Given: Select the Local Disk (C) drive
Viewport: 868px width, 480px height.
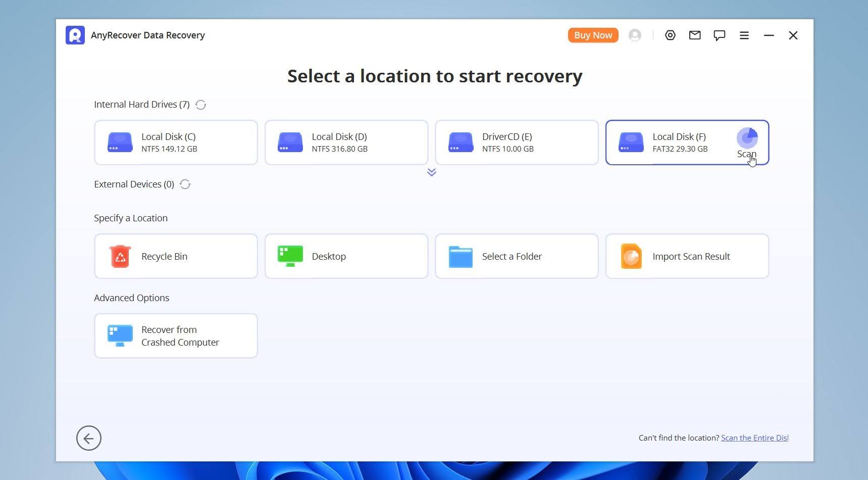Looking at the screenshot, I should (x=176, y=142).
